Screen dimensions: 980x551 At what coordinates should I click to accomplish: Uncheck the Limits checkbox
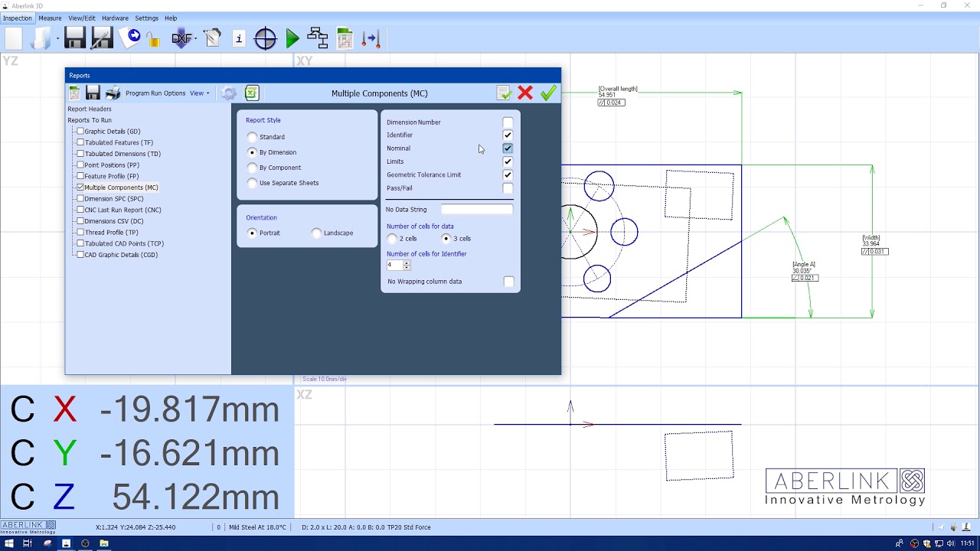coord(508,161)
